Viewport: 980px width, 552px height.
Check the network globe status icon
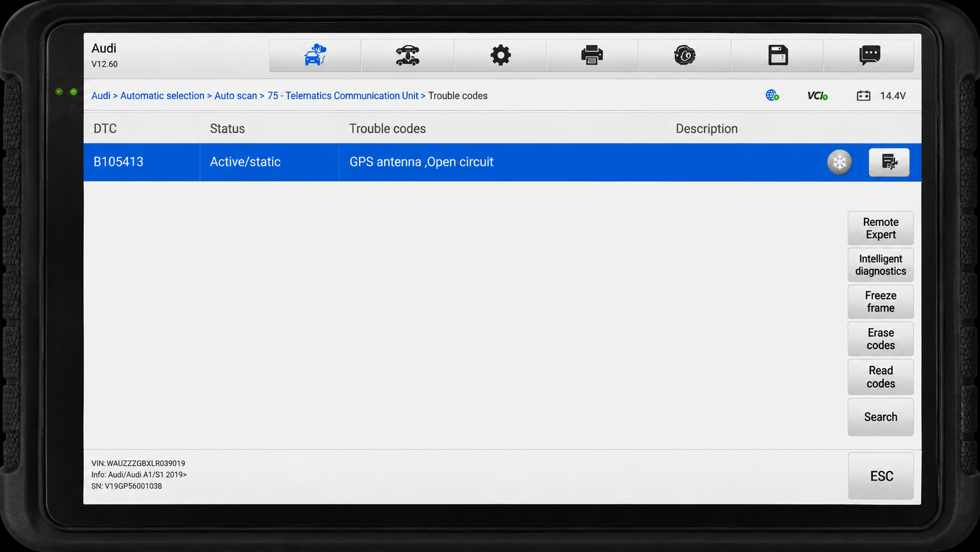(772, 95)
